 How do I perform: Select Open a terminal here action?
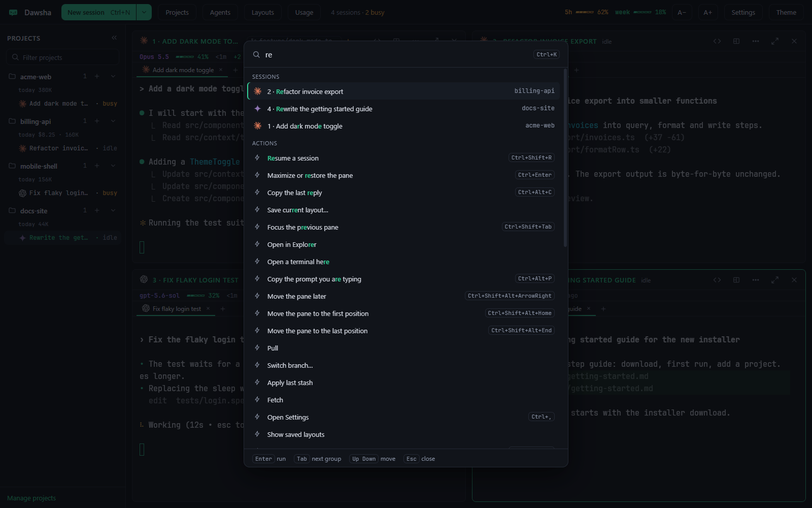[403, 262]
